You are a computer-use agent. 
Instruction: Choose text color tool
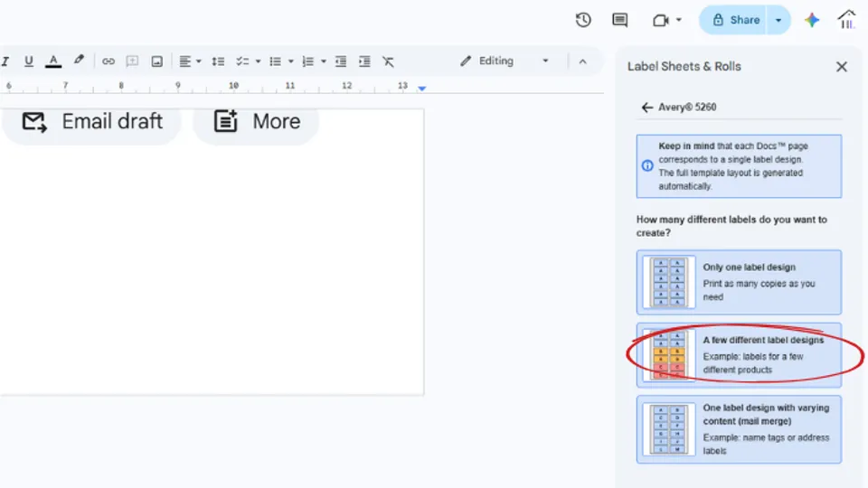pos(53,61)
